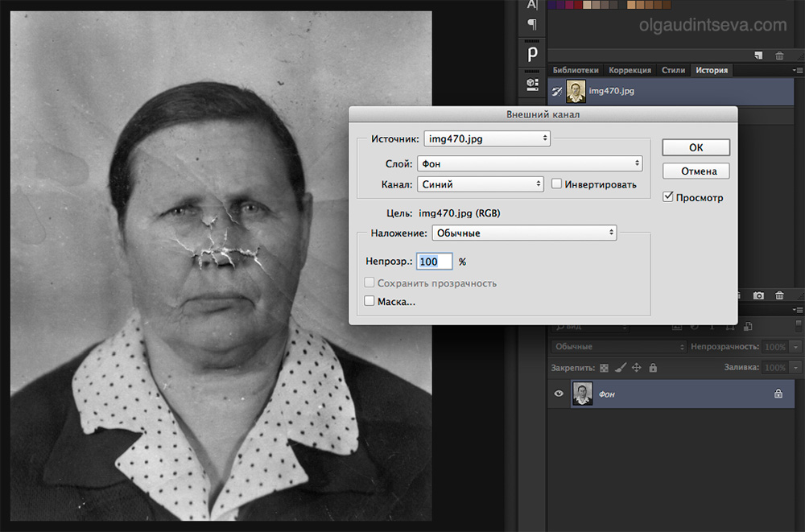Viewport: 805px width, 532px height.
Task: Click the Непрозр. opacity input field
Action: coord(434,262)
